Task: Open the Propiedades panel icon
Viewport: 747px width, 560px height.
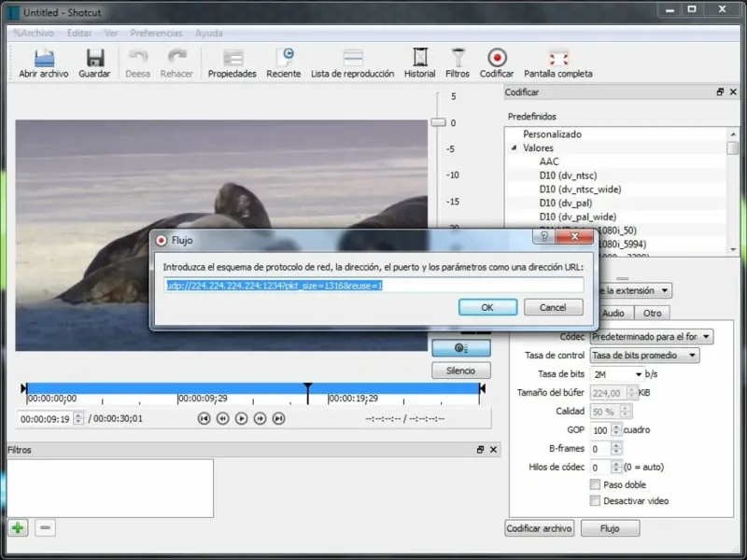Action: tap(232, 58)
